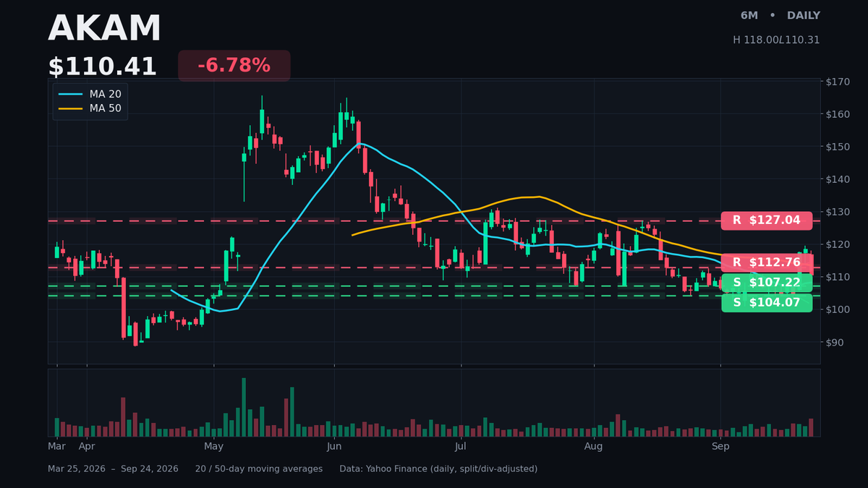Click the H 118.00 L 110.31 readout

[x=776, y=40]
